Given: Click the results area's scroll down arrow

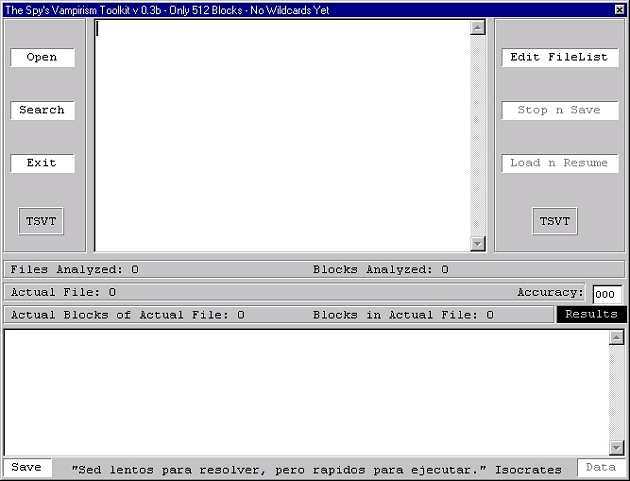Looking at the screenshot, I should (x=616, y=447).
